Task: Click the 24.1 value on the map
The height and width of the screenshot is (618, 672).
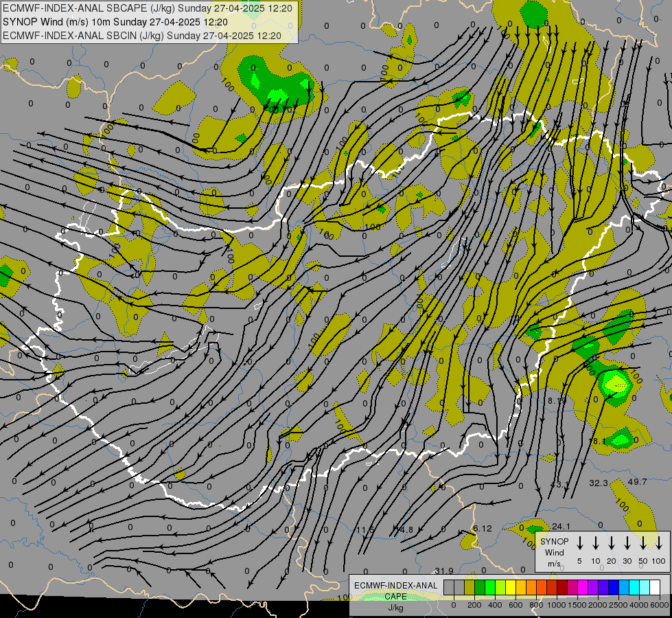Action: tap(561, 526)
